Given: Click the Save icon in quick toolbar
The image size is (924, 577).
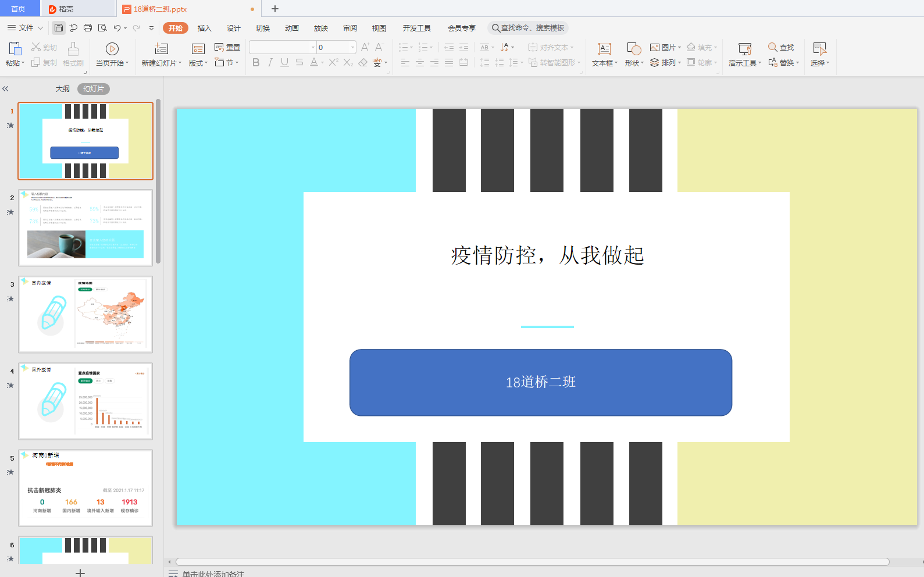Looking at the screenshot, I should (x=59, y=28).
